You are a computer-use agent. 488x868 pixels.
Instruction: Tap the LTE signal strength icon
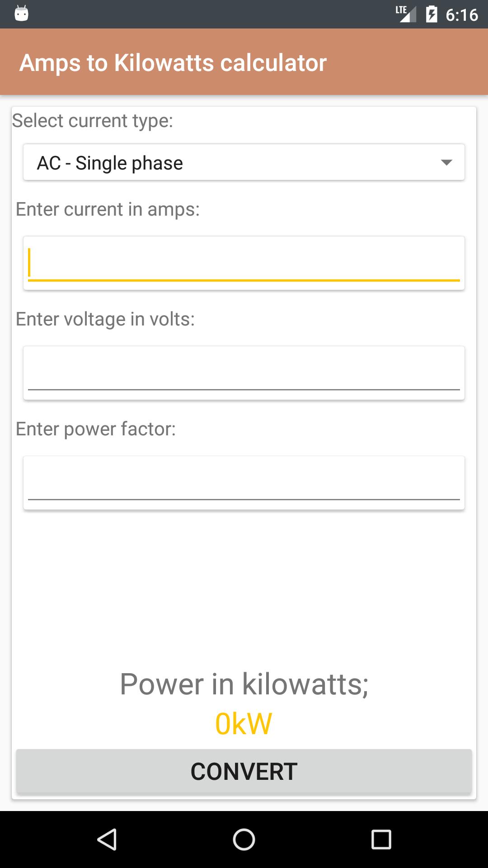(405, 14)
